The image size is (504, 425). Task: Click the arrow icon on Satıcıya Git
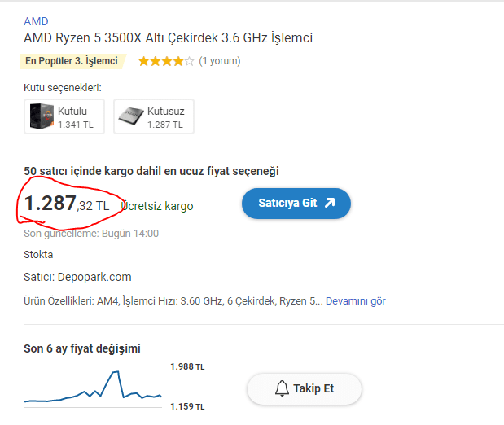[x=330, y=203]
